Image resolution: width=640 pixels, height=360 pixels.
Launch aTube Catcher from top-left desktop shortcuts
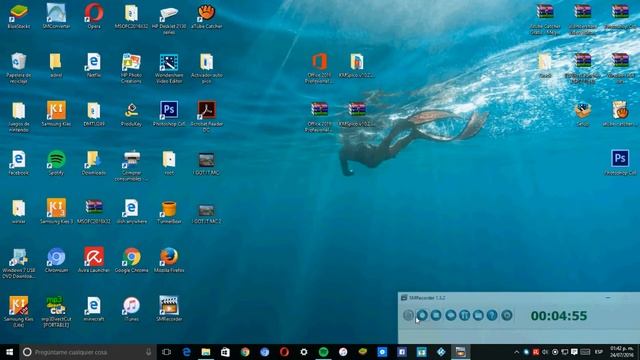click(207, 16)
